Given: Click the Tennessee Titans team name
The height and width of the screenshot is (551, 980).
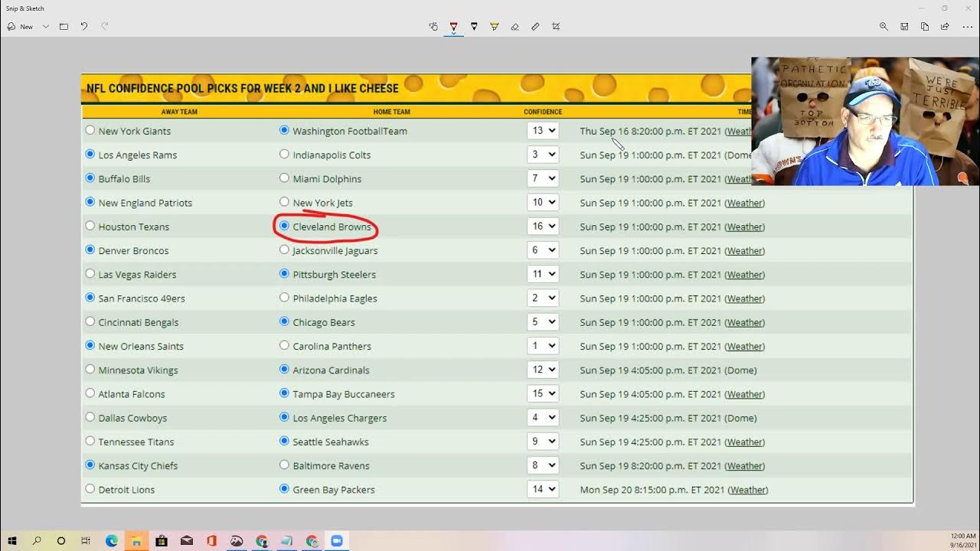Looking at the screenshot, I should click(x=136, y=442).
